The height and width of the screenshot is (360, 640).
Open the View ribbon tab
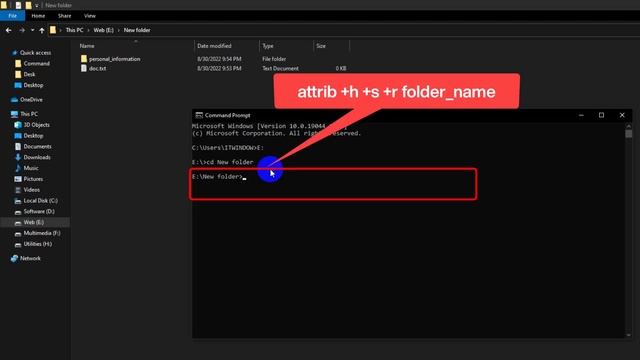[90, 16]
